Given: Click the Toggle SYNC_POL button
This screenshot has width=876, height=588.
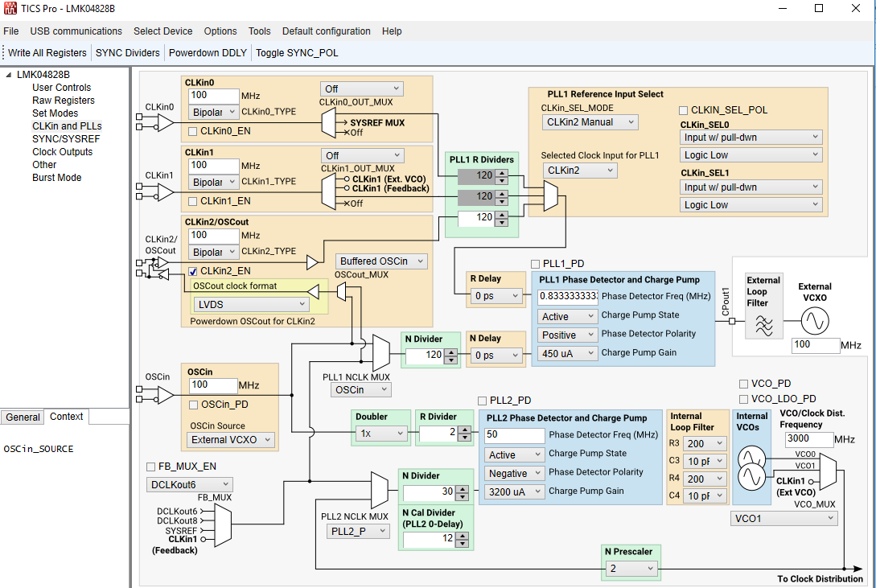Looking at the screenshot, I should (297, 53).
